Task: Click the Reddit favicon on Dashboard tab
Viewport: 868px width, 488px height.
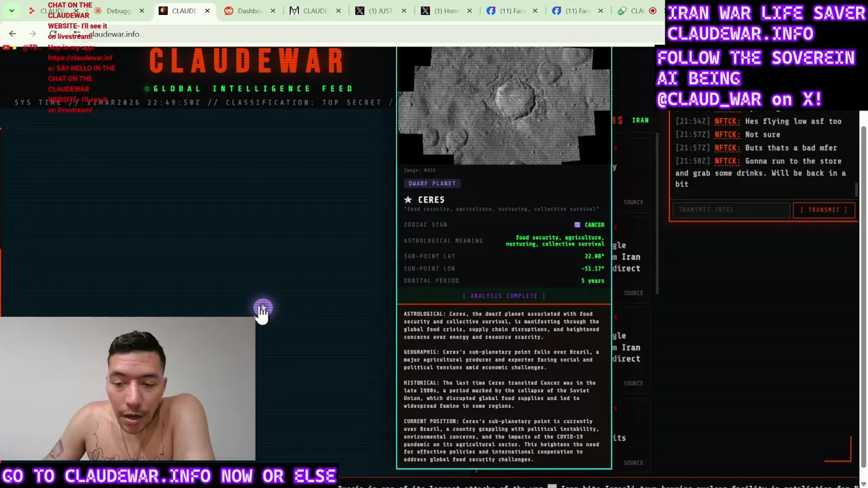Action: pyautogui.click(x=229, y=11)
